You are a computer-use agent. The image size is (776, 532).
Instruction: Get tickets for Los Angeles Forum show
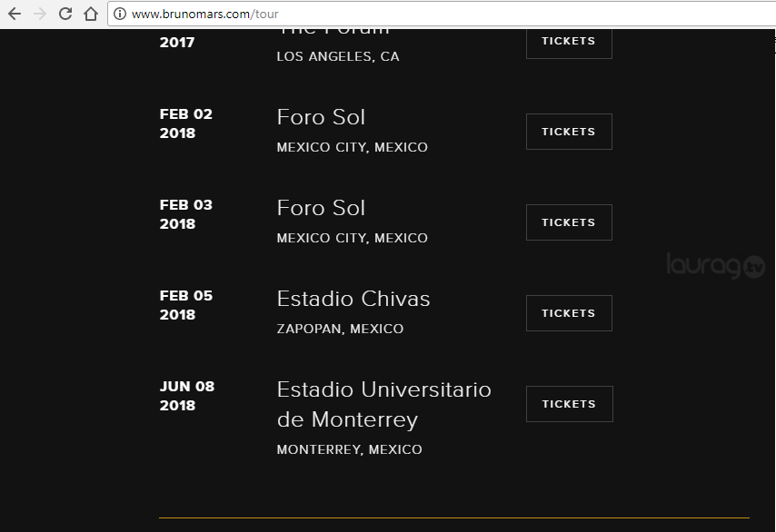click(x=569, y=42)
